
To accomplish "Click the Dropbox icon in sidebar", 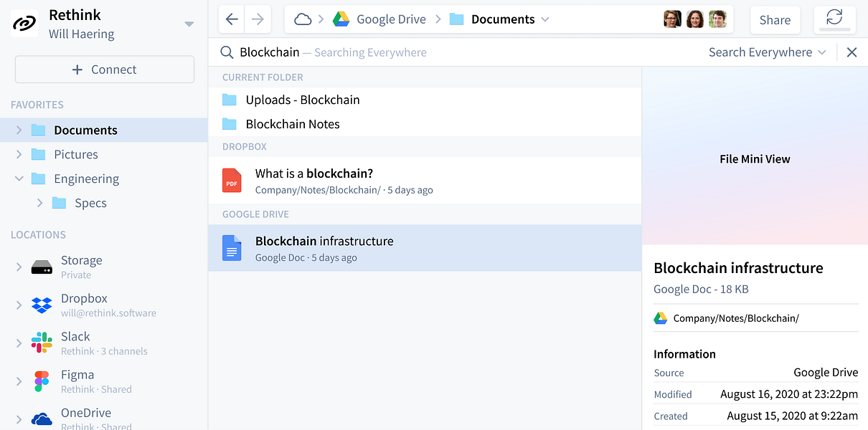I will [42, 305].
